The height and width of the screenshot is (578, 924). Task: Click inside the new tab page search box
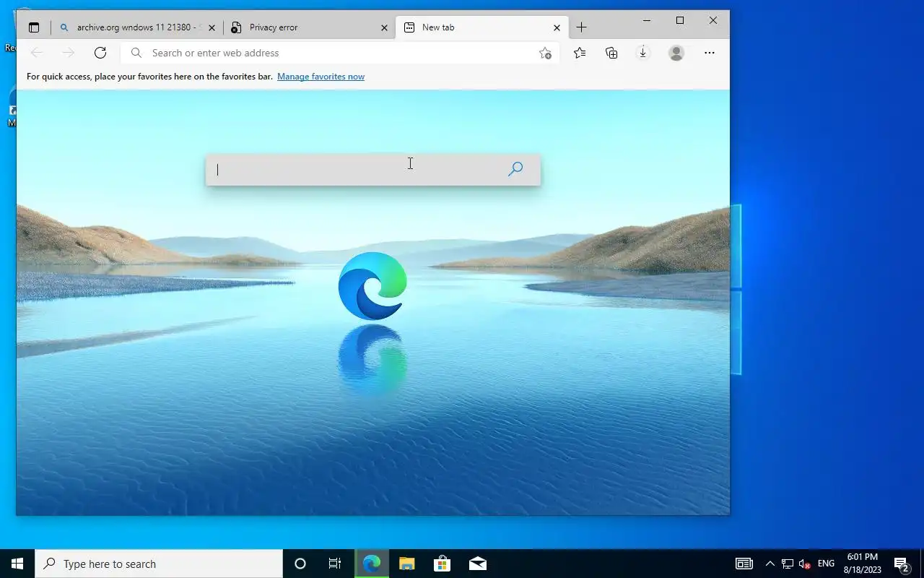(x=372, y=170)
